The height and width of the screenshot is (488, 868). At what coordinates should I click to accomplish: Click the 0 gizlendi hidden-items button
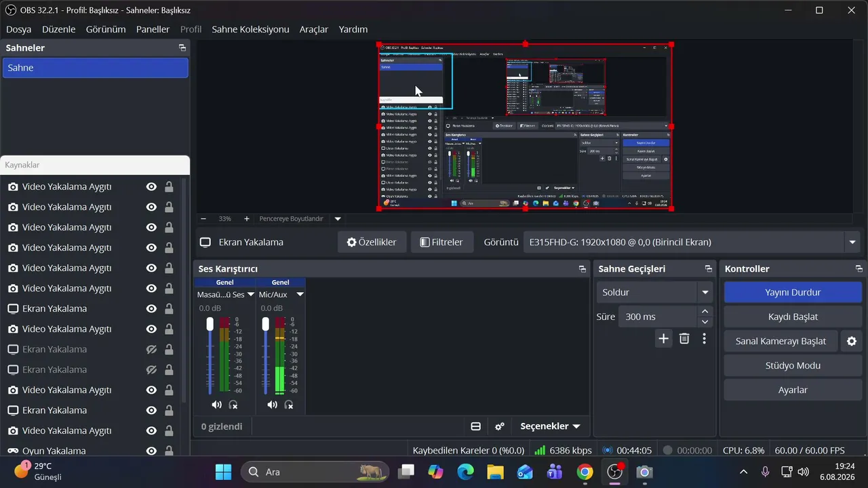222,426
